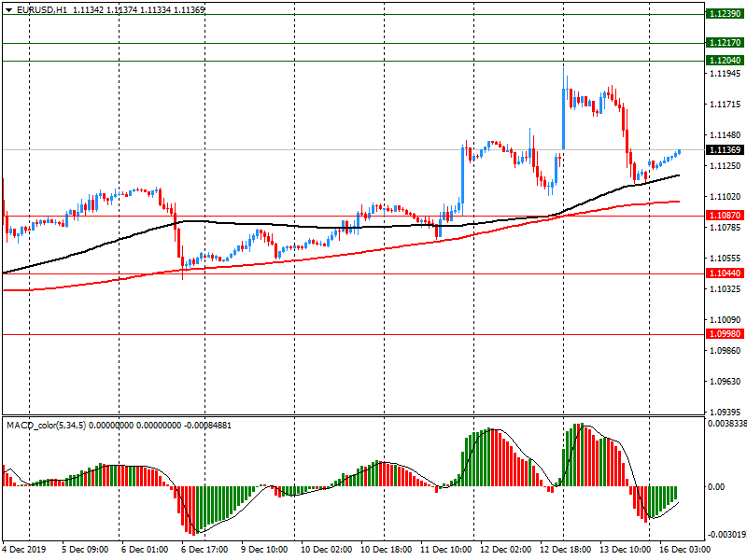This screenshot has width=747, height=560.
Task: Click the 9 Dec 10:00 time axis label
Action: pos(264,550)
